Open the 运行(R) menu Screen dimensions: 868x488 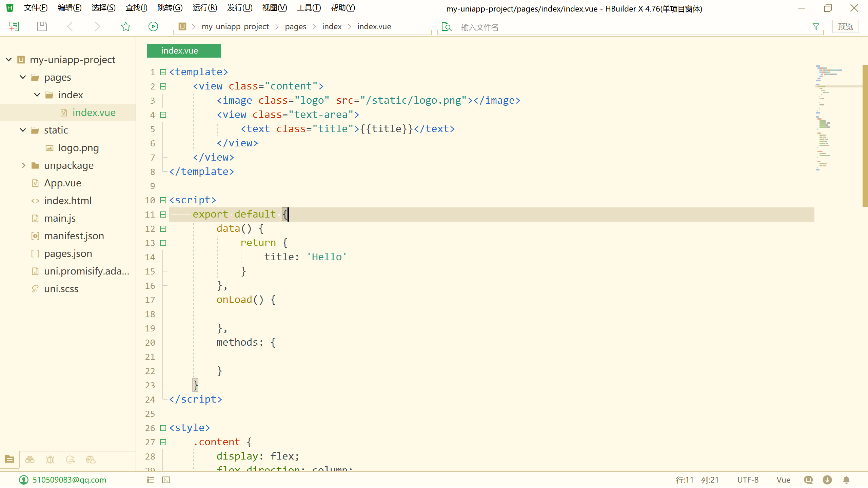205,8
